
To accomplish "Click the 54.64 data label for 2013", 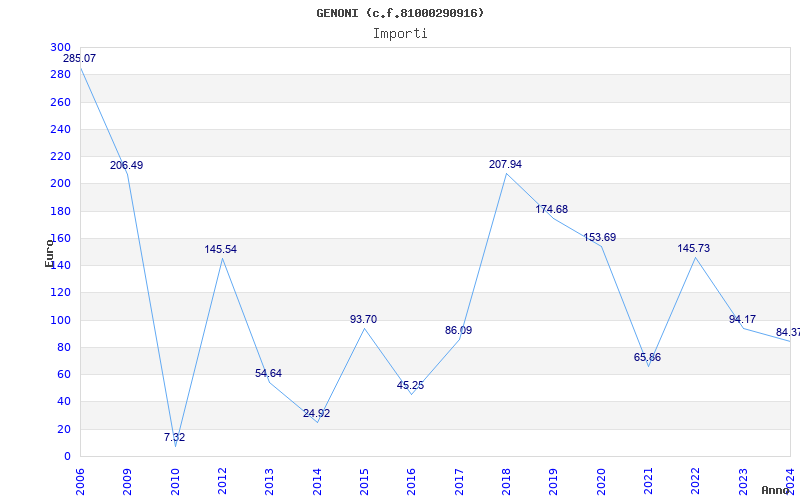I will coord(268,373).
